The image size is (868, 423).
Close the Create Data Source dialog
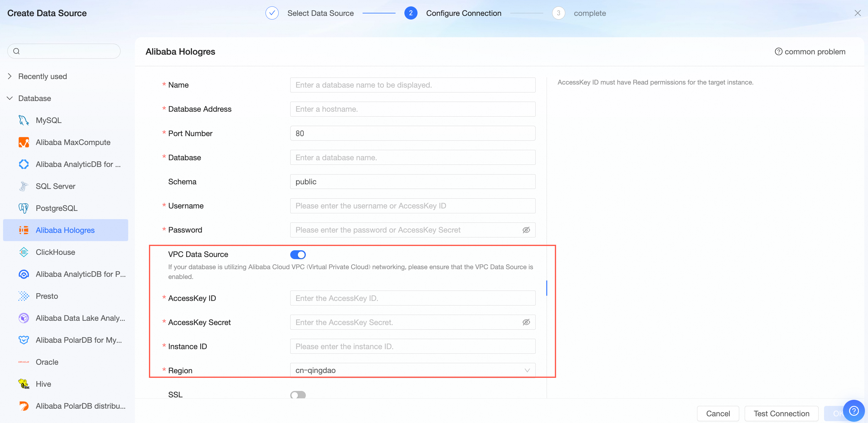[x=857, y=13]
